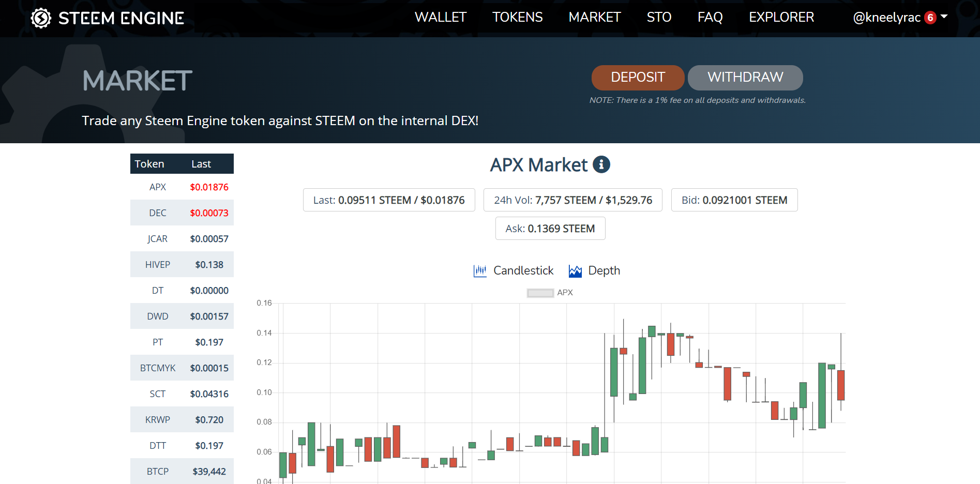Click the HIVEP price $0.138
This screenshot has height=484, width=980.
(x=209, y=265)
